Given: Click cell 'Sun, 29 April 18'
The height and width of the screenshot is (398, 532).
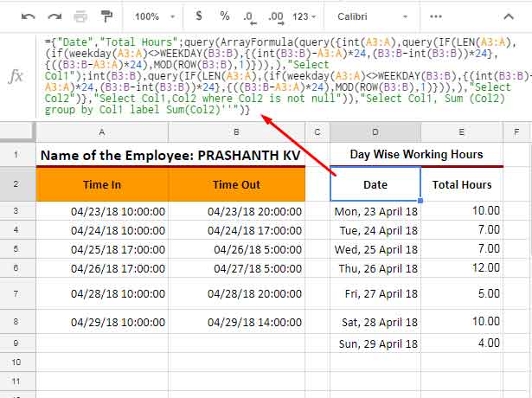Looking at the screenshot, I should pos(375,343).
